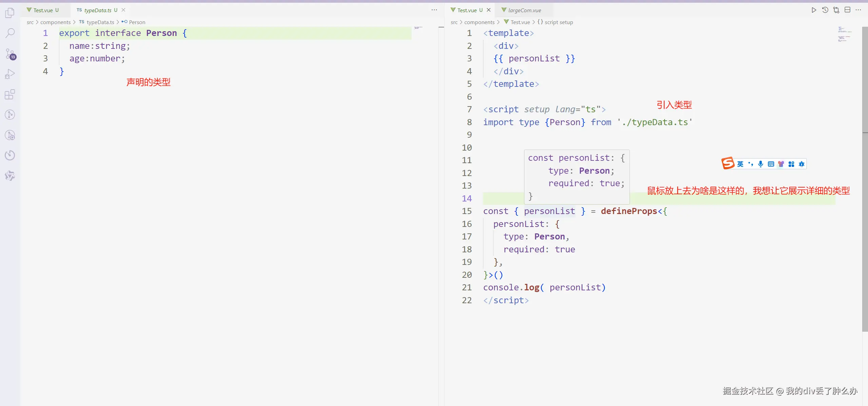Toggle Sogou voice input microphone
This screenshot has width=868, height=406.
point(761,164)
